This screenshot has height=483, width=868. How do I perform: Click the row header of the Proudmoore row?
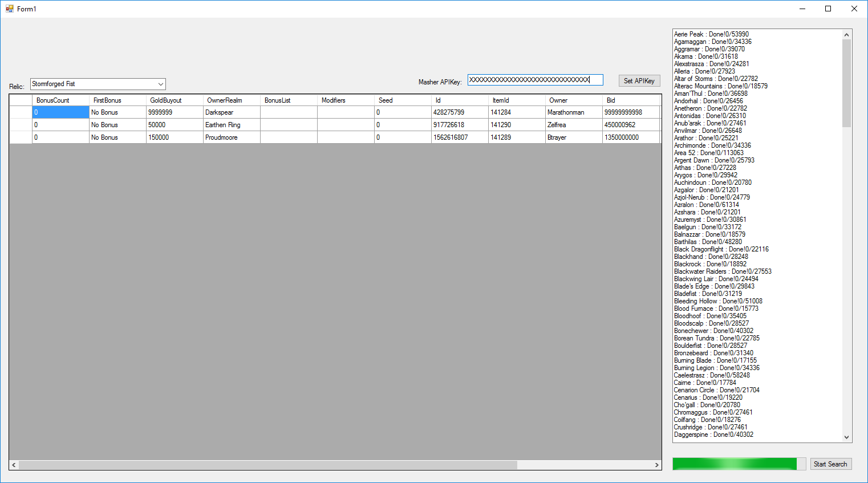point(21,137)
